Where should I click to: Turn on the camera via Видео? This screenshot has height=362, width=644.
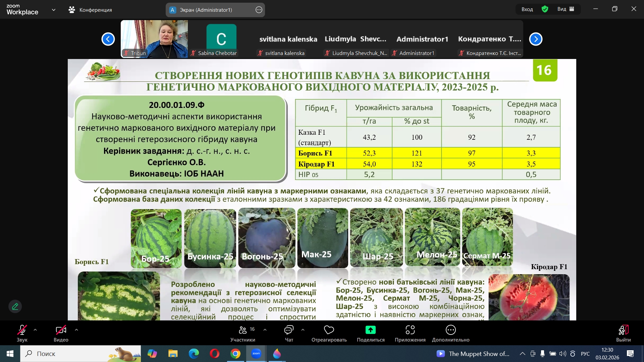tap(61, 330)
